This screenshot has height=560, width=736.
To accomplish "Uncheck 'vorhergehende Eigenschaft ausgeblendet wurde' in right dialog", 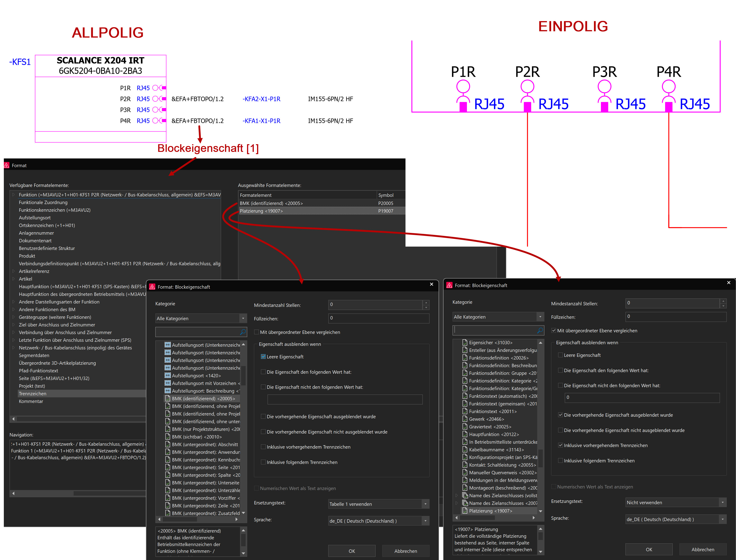I will 560,415.
